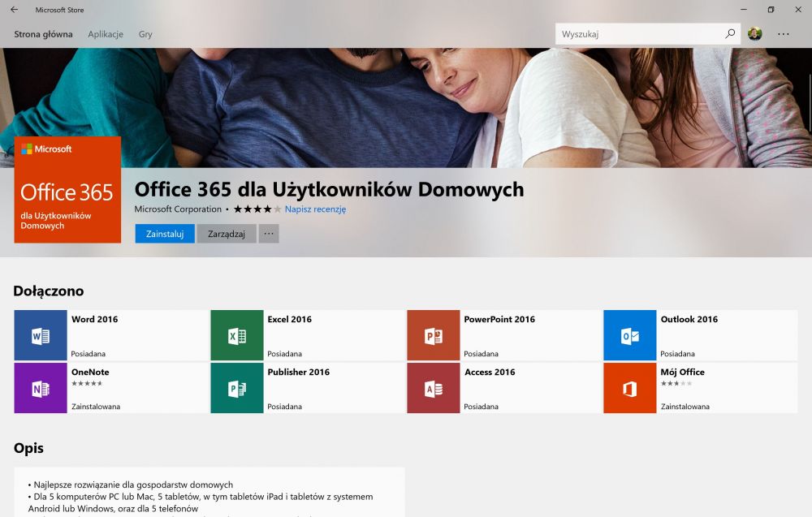Click Posiadana status under Word 2016
The image size is (812, 517).
[x=88, y=354]
